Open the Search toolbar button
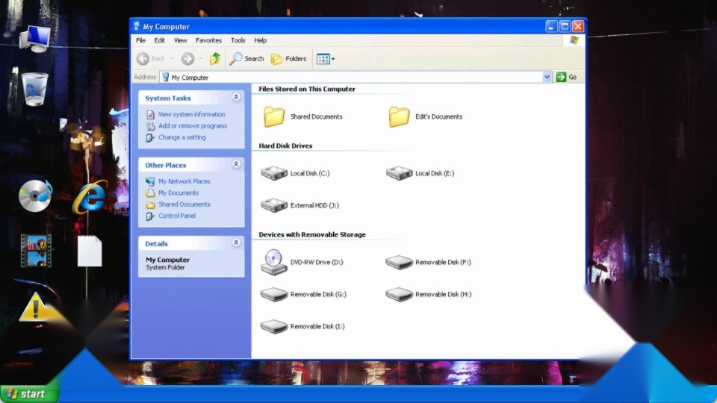717x403 pixels. (x=247, y=59)
